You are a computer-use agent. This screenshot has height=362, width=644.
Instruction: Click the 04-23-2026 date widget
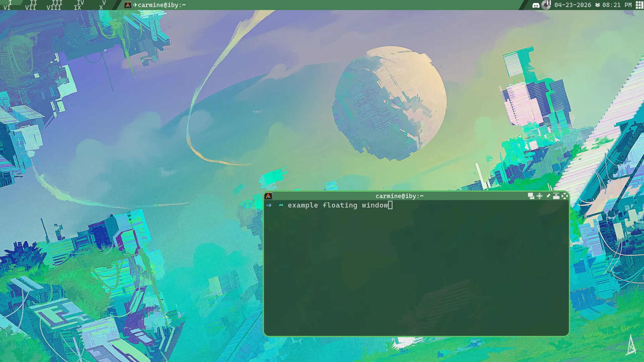[x=573, y=5]
